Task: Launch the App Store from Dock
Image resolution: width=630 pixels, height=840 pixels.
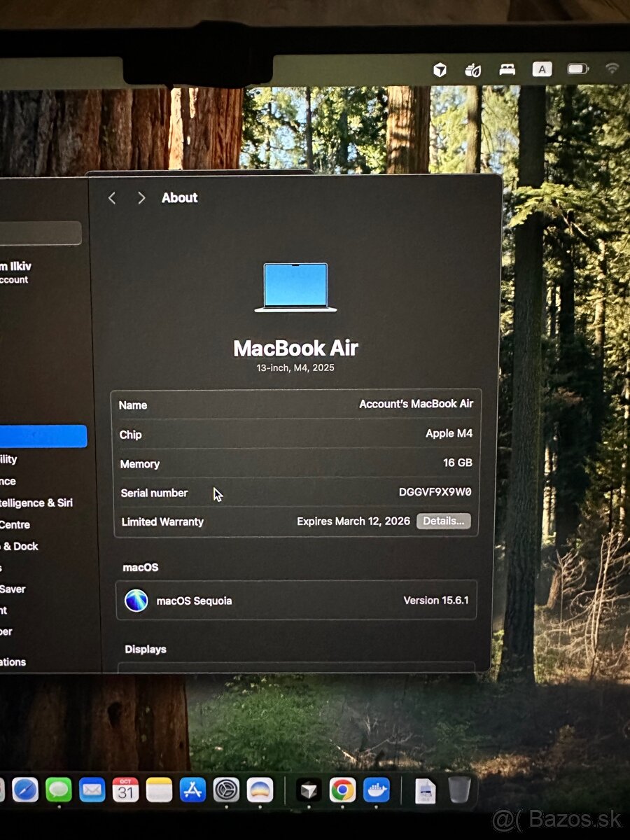Action: click(x=192, y=790)
